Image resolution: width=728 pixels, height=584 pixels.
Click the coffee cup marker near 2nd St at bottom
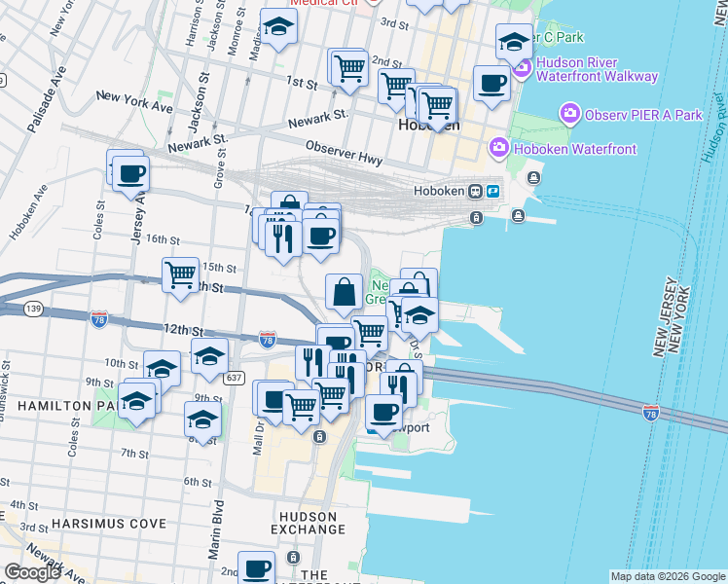[256, 568]
